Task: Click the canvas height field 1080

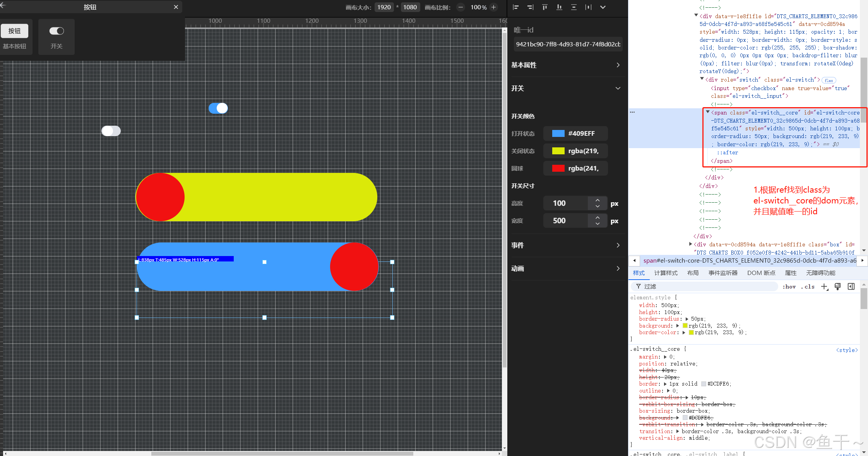Action: coord(410,7)
